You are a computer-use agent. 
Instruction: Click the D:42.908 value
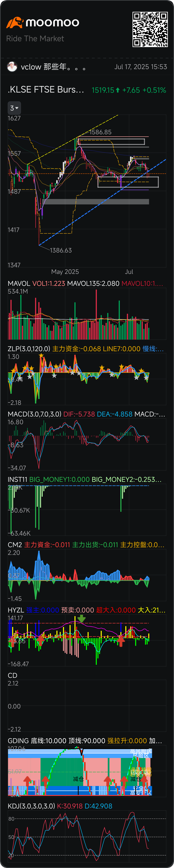point(99,806)
